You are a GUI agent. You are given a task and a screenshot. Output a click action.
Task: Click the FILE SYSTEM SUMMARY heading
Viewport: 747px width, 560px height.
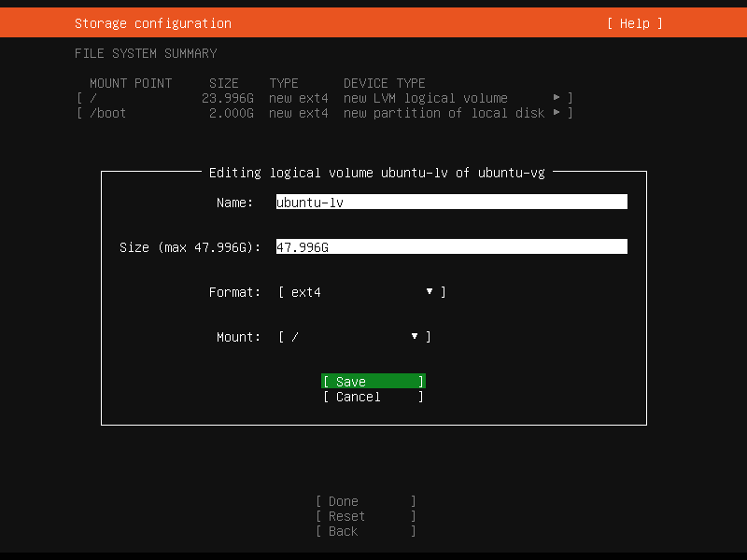(x=146, y=53)
